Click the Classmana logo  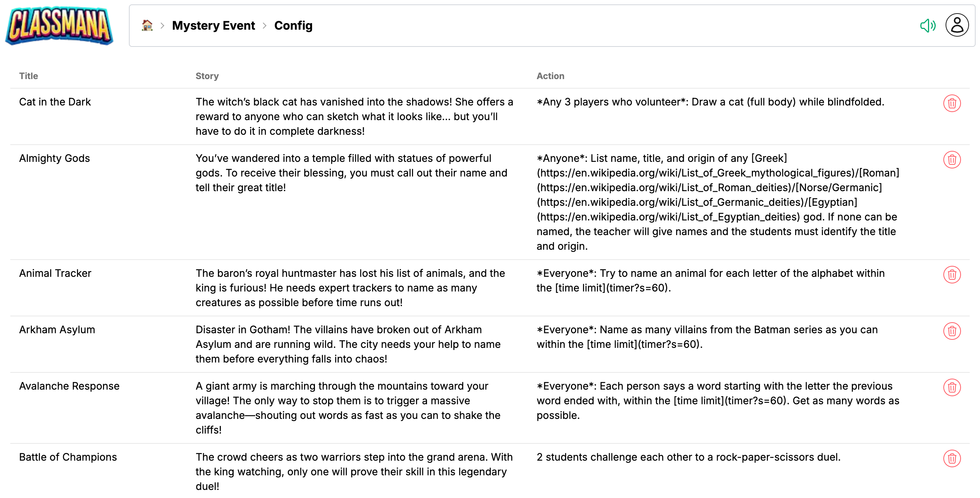click(59, 26)
